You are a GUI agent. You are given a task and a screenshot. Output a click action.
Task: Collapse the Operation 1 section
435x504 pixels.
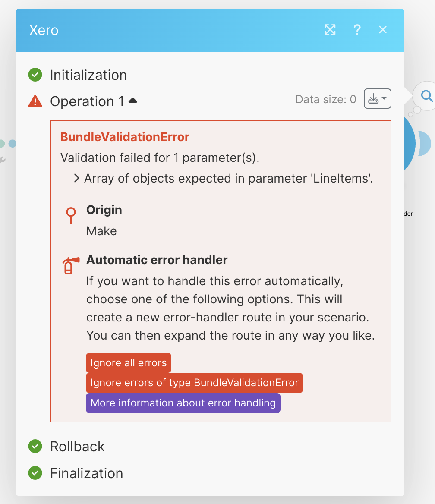tap(133, 101)
